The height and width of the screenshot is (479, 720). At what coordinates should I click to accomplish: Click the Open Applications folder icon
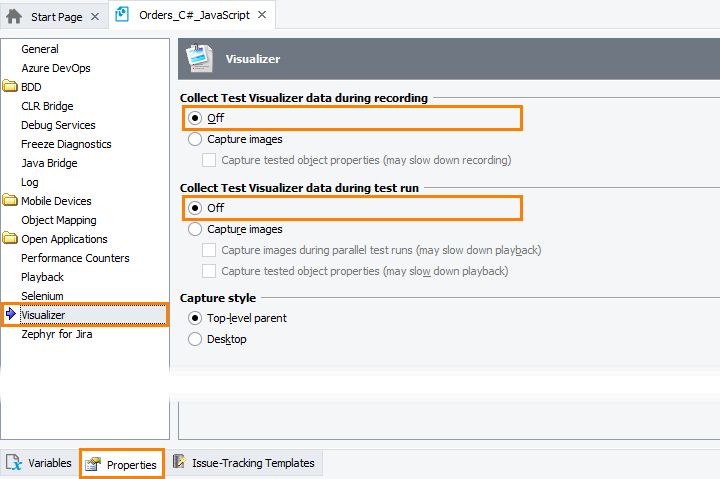pyautogui.click(x=10, y=239)
